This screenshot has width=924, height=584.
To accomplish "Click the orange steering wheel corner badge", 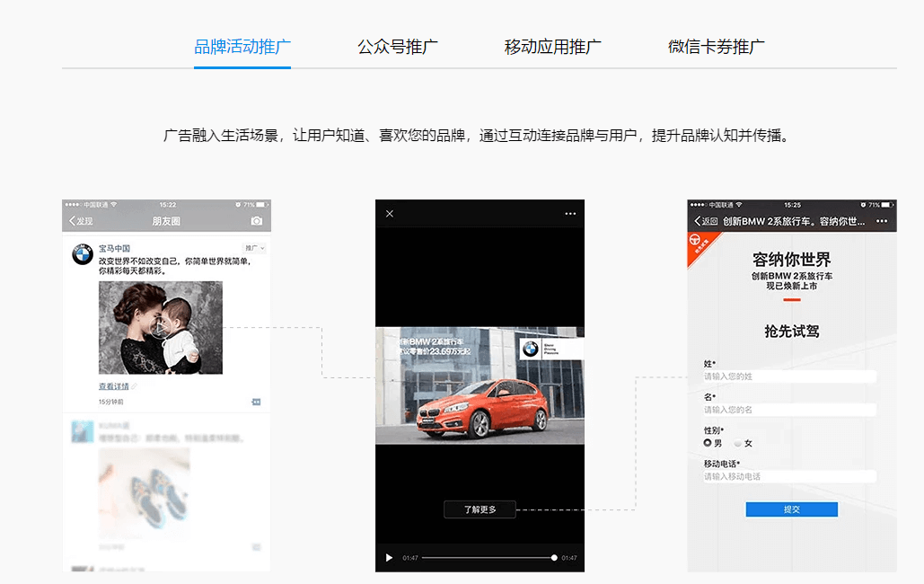I will click(700, 244).
